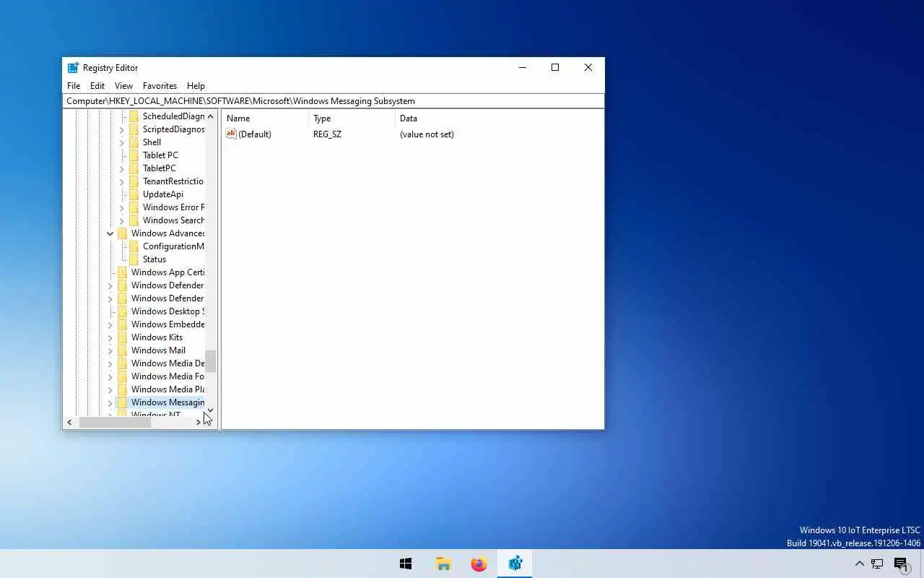Image resolution: width=924 pixels, height=578 pixels.
Task: Click the Registry Editor title bar icon
Action: pos(73,68)
